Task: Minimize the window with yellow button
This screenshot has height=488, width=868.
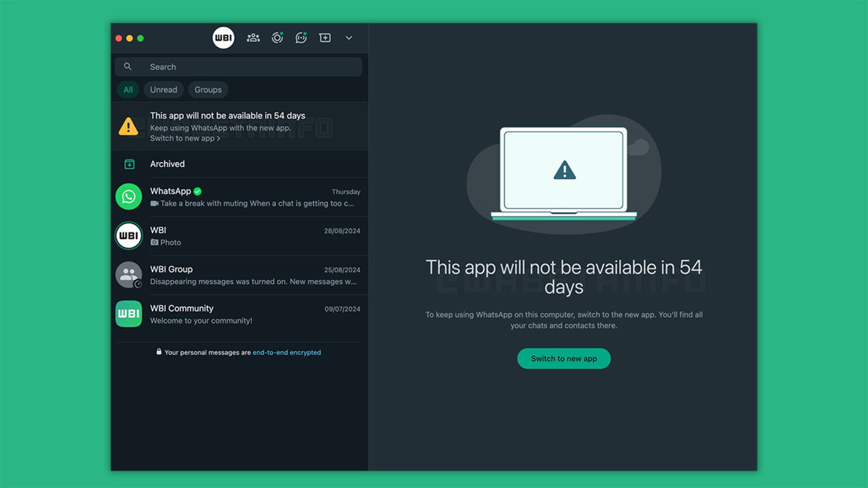Action: click(x=130, y=38)
